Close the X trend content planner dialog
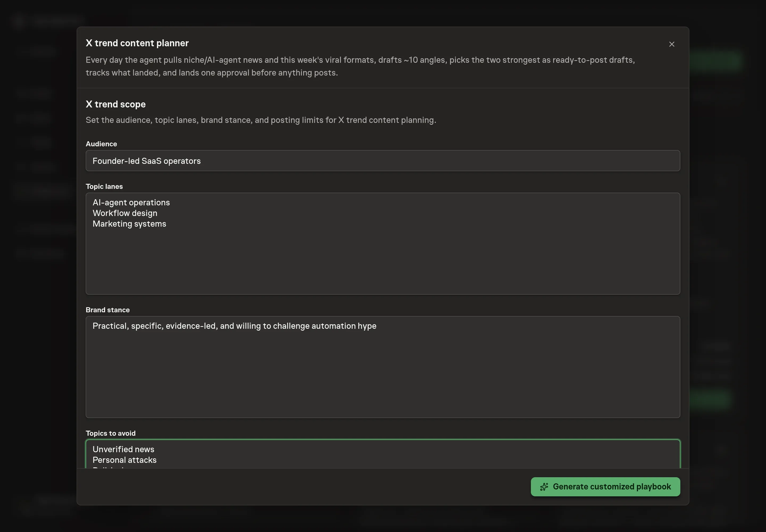This screenshot has width=766, height=532. tap(672, 44)
